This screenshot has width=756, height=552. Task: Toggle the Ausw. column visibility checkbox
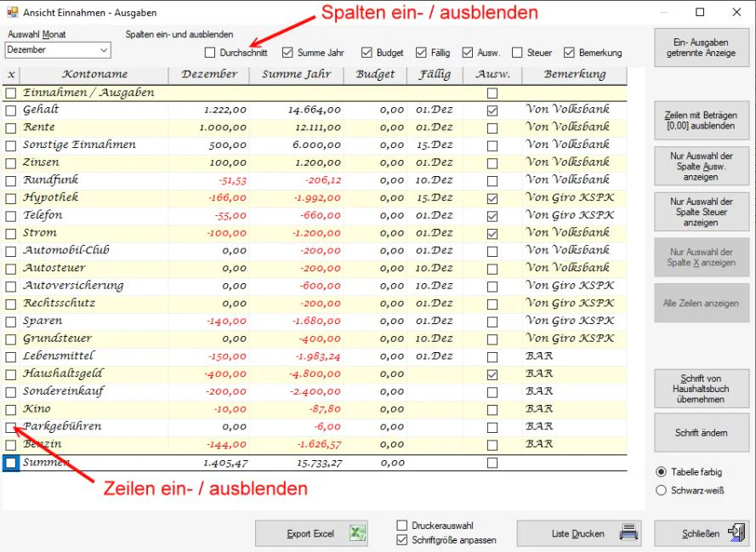tap(467, 53)
